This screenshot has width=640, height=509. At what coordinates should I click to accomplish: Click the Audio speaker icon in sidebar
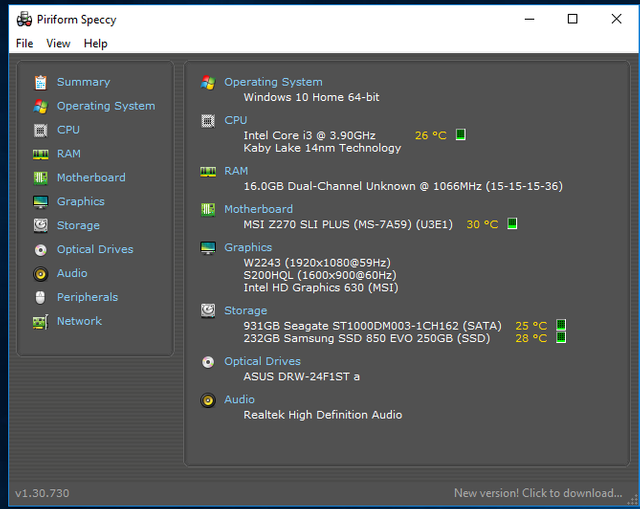tap(40, 274)
